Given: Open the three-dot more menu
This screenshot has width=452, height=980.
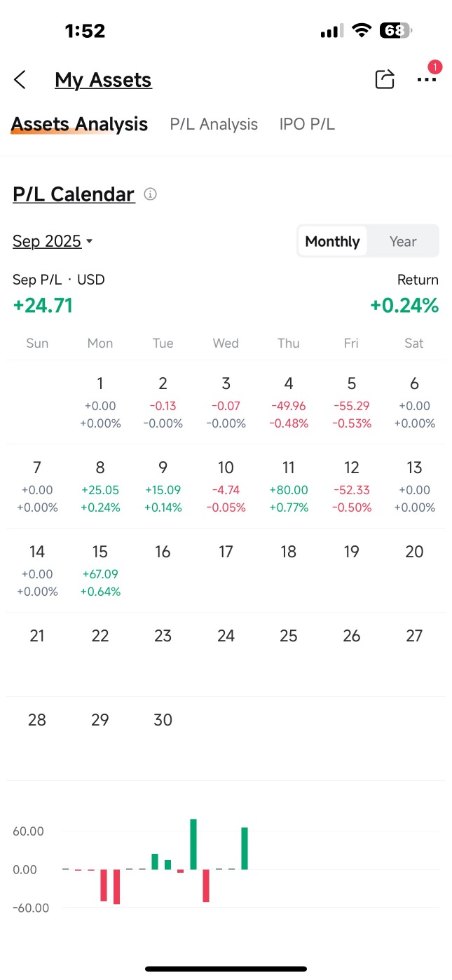Looking at the screenshot, I should pyautogui.click(x=426, y=80).
